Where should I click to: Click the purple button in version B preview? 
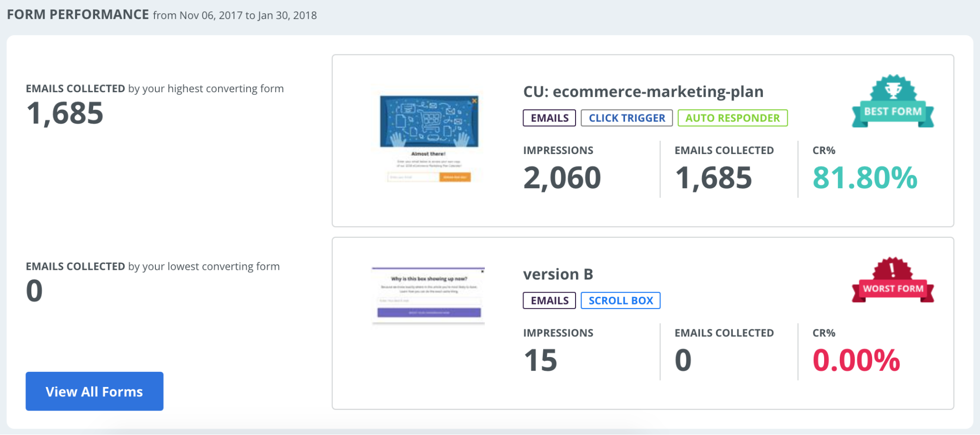coord(429,312)
